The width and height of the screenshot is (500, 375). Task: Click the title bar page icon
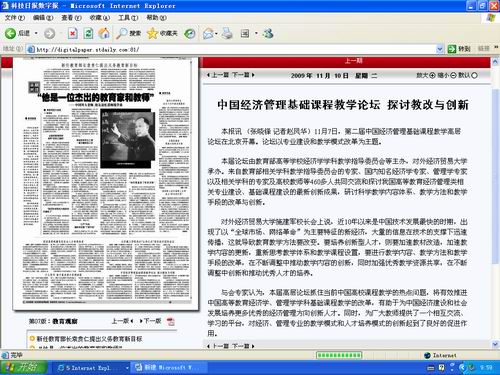[5, 6]
